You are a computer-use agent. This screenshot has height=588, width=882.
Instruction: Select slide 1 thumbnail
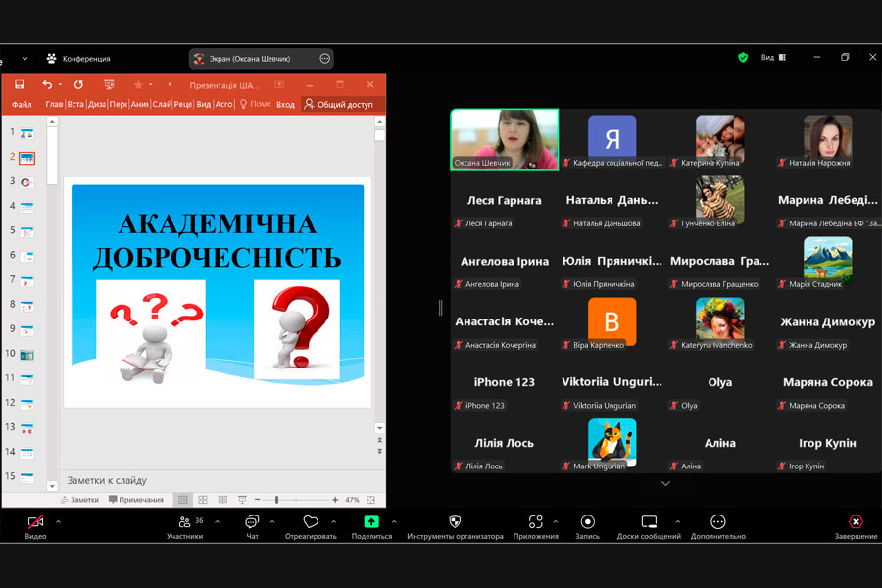[27, 133]
